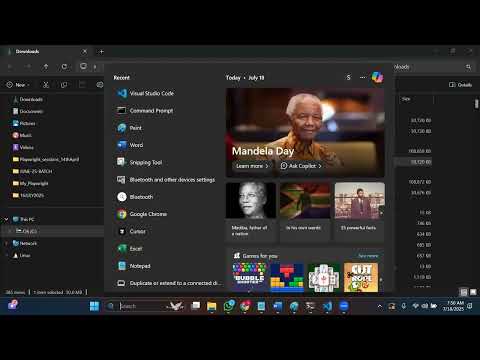Toggle Details pane in File Explorer
This screenshot has height=360, width=480.
coord(461,85)
